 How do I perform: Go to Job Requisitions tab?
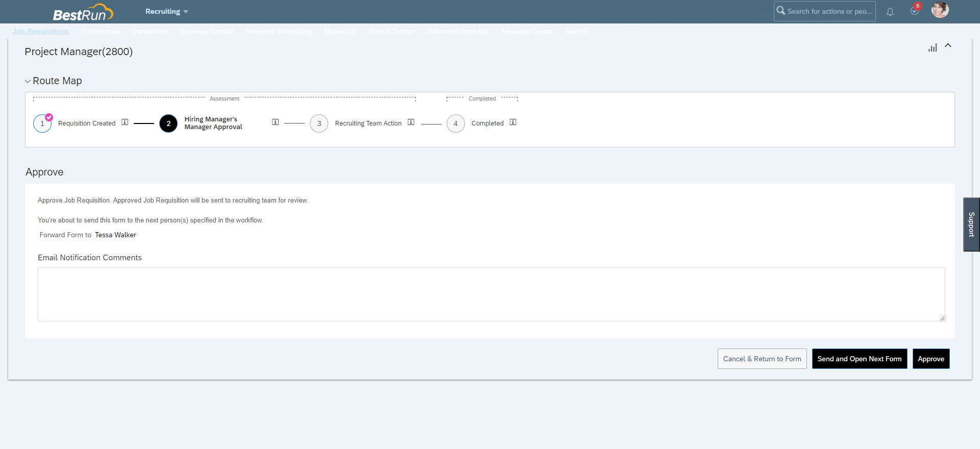40,31
